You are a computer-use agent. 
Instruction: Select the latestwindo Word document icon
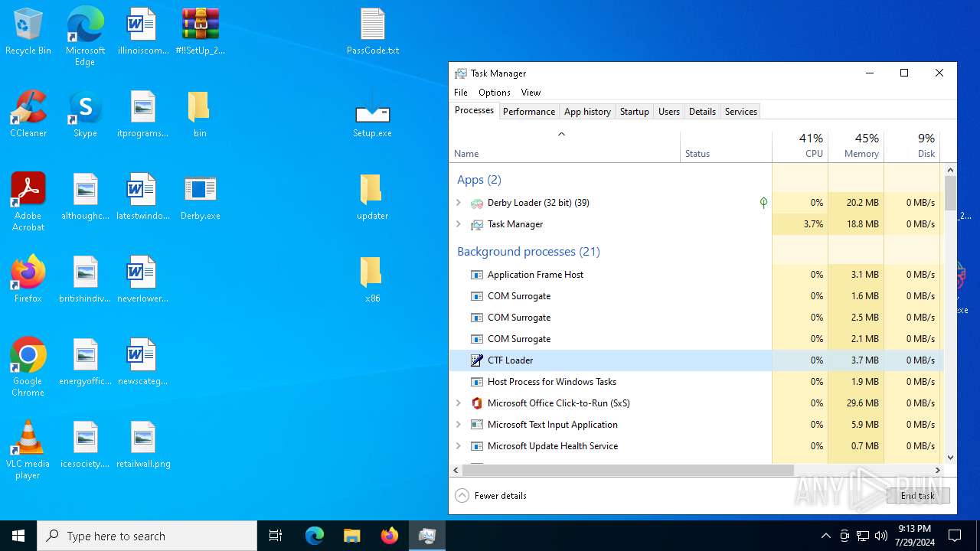pos(142,197)
